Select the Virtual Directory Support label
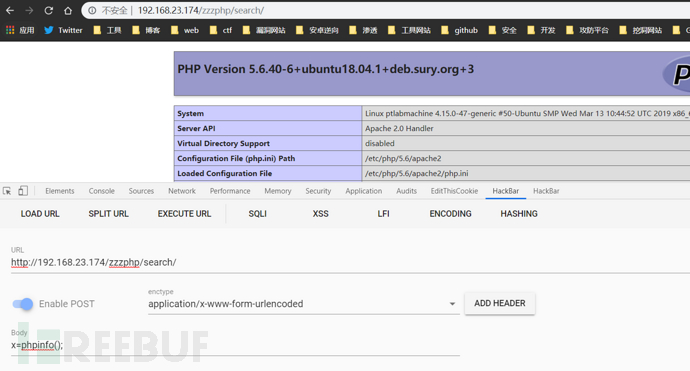This screenshot has width=690, height=371. pyautogui.click(x=224, y=143)
